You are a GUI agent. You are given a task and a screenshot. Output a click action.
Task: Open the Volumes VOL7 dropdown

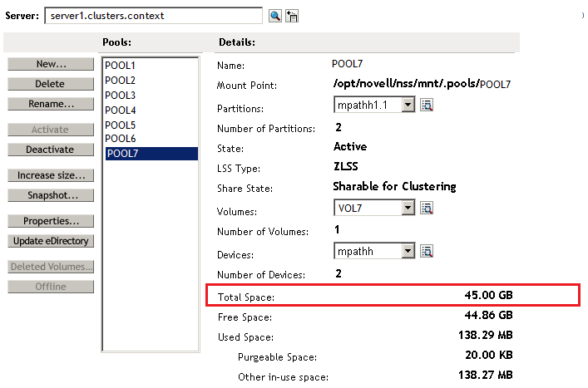(x=408, y=208)
